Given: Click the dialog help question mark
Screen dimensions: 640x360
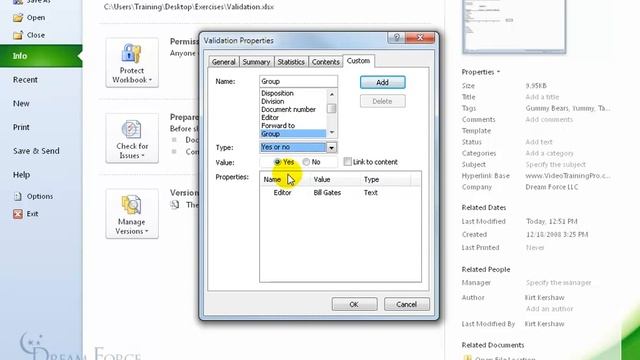Looking at the screenshot, I should pos(396,38).
